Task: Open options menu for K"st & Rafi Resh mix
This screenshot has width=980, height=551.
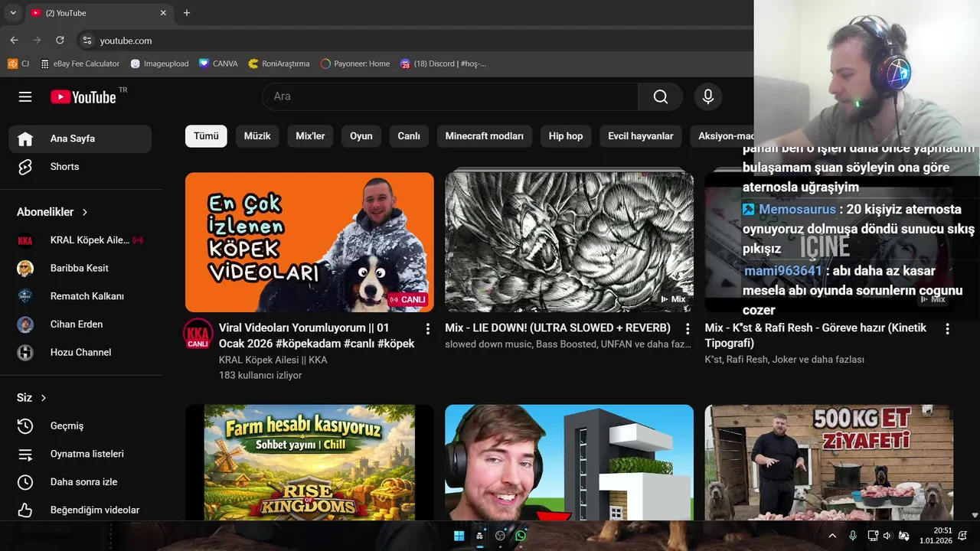Action: point(947,329)
